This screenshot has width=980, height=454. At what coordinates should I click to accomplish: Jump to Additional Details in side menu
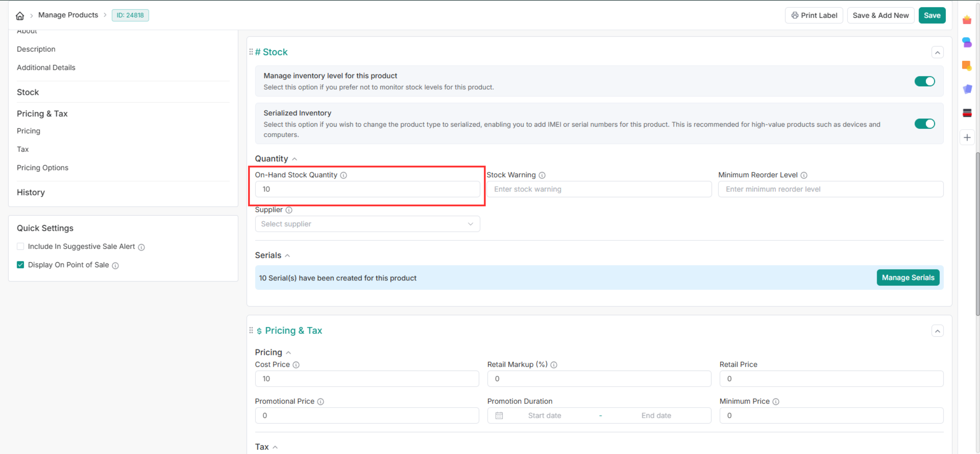(x=46, y=67)
